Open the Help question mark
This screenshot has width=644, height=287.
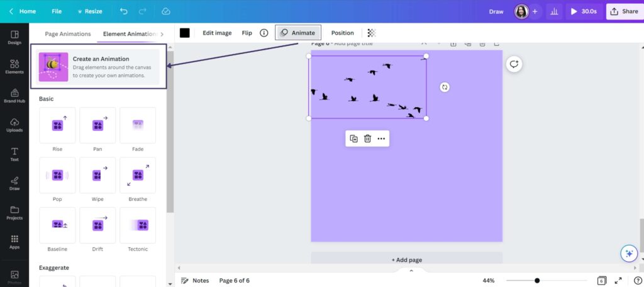638,281
